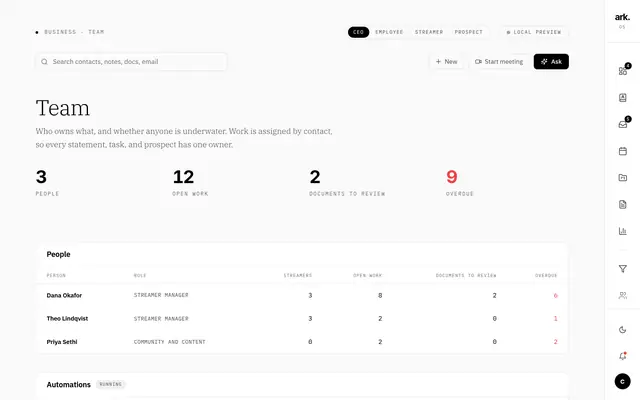
Task: Click DOCUMENTS TO REVIEW column header
Action: pos(466,276)
